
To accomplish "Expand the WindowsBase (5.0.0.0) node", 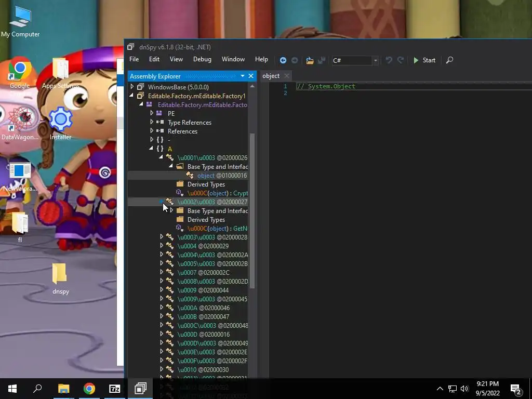I will coord(132,87).
